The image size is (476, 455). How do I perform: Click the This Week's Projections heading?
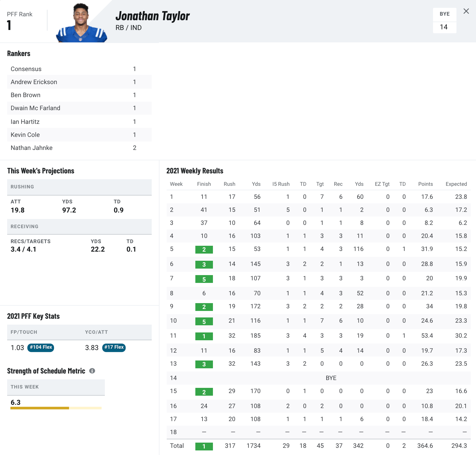click(x=41, y=171)
